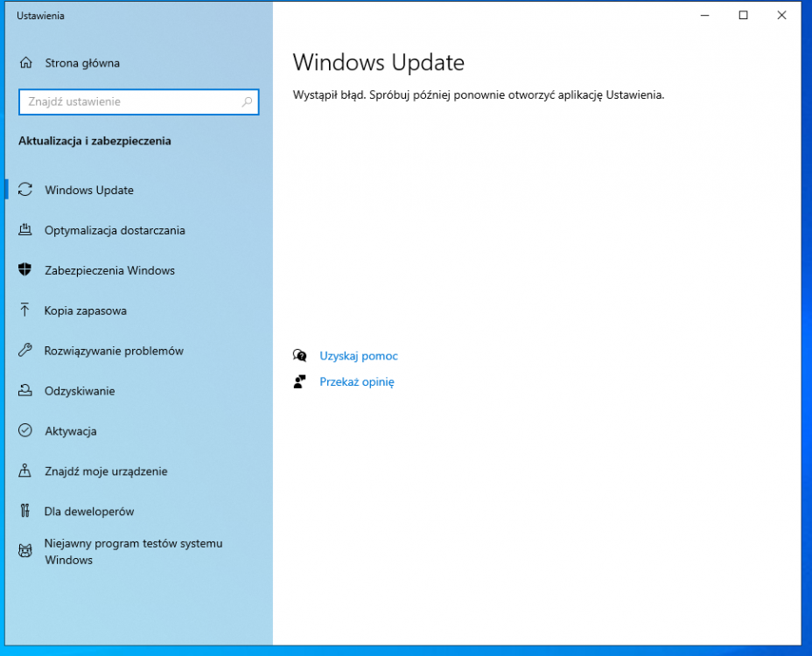This screenshot has width=812, height=656.
Task: Click the Rozwiązywanie problemów wrench icon
Action: 25,351
